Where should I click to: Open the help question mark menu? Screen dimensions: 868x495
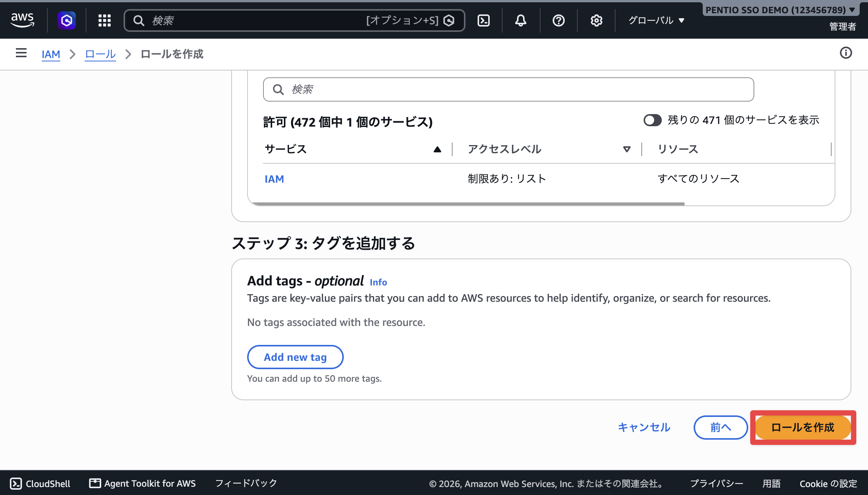559,20
